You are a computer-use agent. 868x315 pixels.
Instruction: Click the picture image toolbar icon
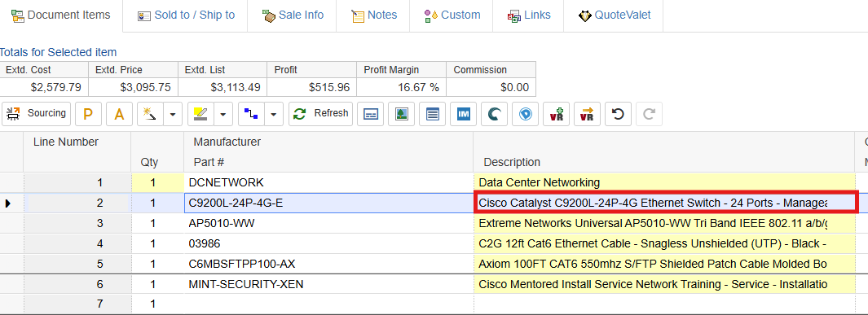tap(401, 114)
